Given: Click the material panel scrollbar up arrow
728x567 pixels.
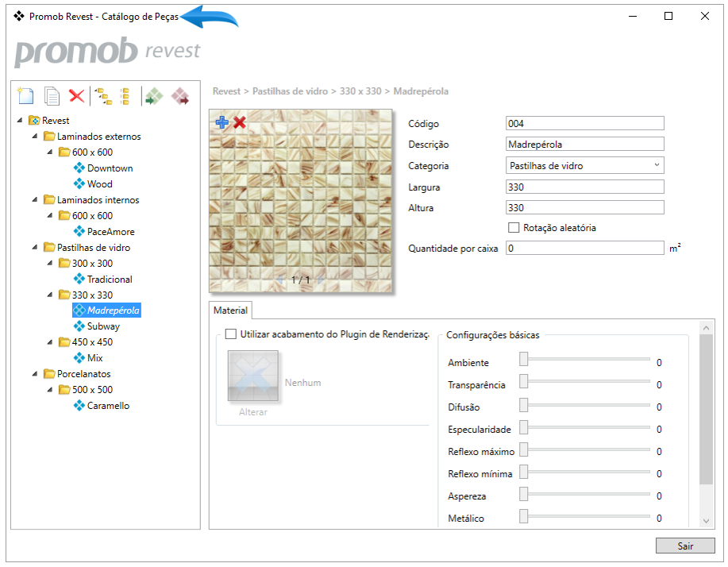Looking at the screenshot, I should coord(706,328).
